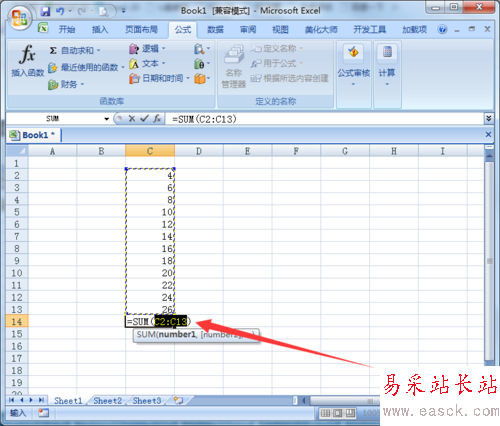Image resolution: width=500 pixels, height=426 pixels.
Task: Undo last action in quick access toolbar
Action: pos(60,11)
